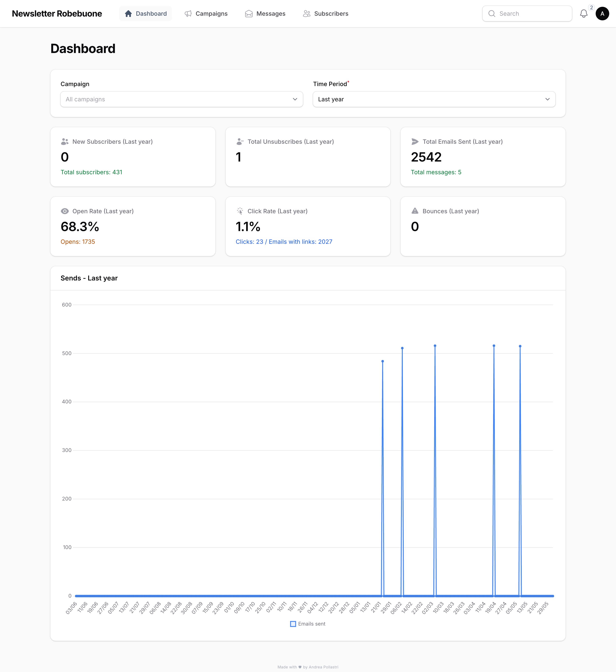This screenshot has height=672, width=616.
Task: Toggle Emails sent legend box
Action: click(x=293, y=624)
